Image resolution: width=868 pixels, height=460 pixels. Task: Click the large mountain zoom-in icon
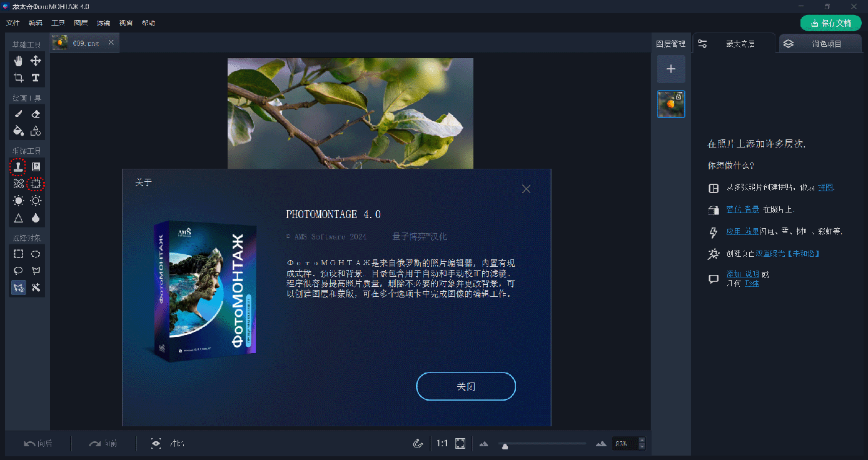[601, 444]
